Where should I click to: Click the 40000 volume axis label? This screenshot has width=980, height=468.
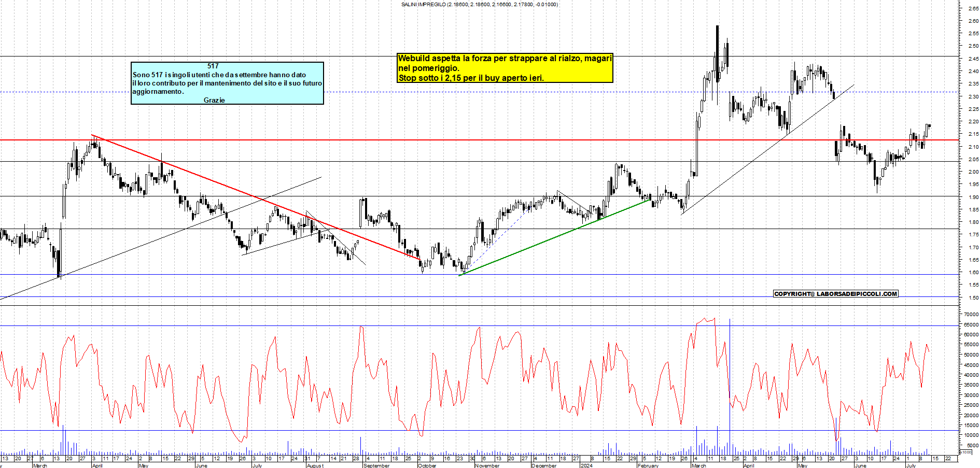tap(971, 375)
